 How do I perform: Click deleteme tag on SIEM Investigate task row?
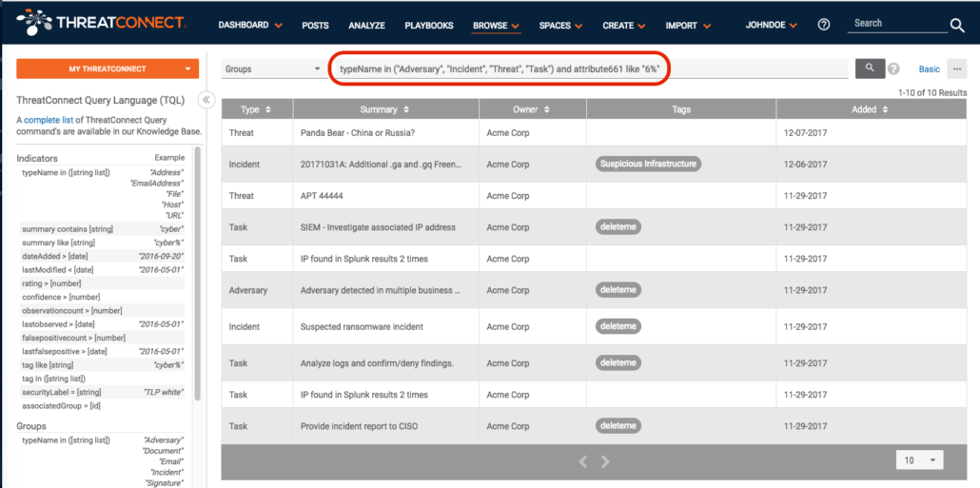point(618,226)
